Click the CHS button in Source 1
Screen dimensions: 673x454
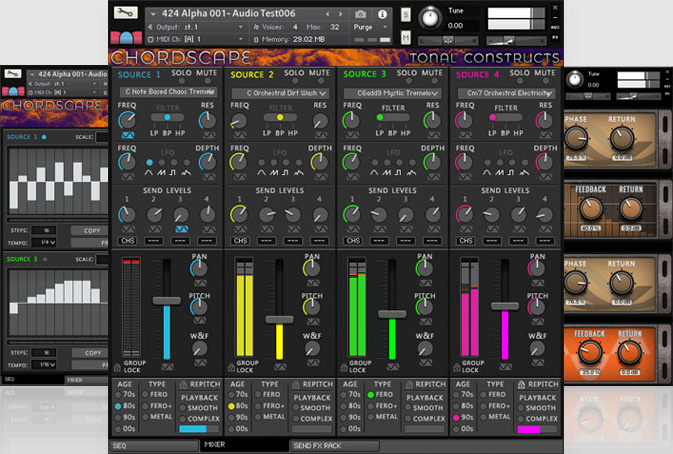[x=128, y=240]
